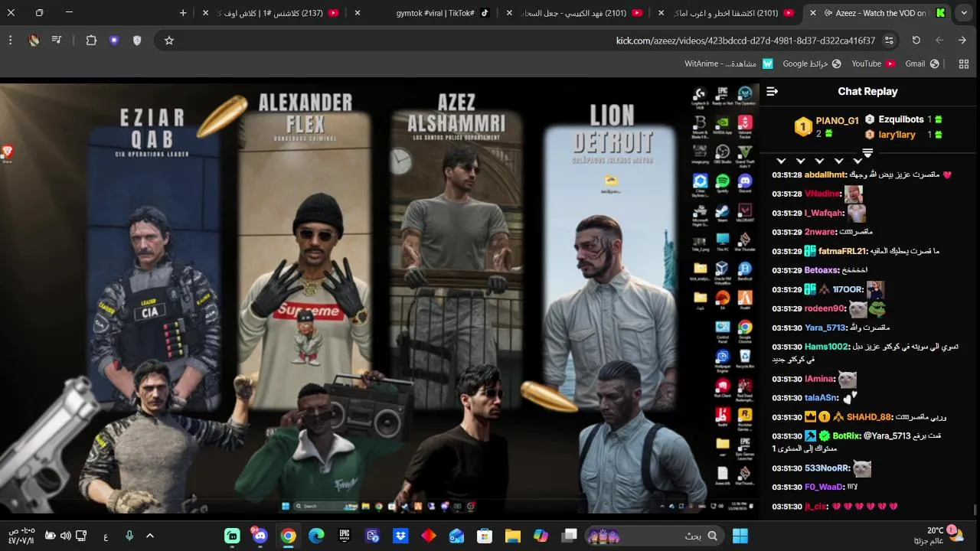980x551 pixels.
Task: Open Outlook mail taskbar icon
Action: click(456, 536)
